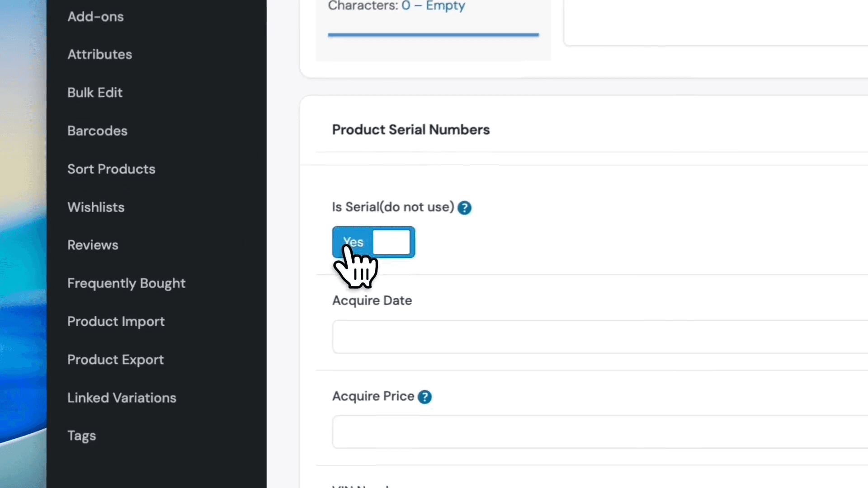The width and height of the screenshot is (868, 488).
Task: Show help tooltip for Acquire Price
Action: 425,397
